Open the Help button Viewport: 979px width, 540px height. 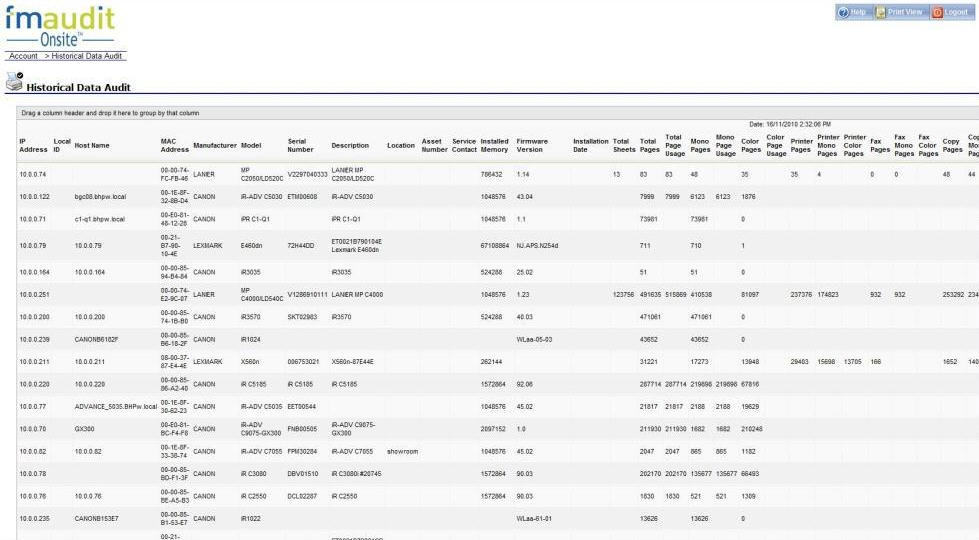pyautogui.click(x=852, y=12)
